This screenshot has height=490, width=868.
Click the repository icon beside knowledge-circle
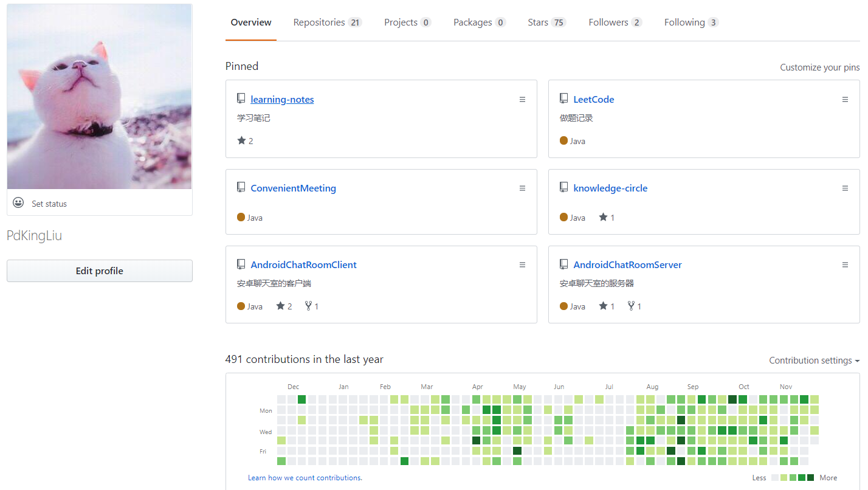coord(563,187)
